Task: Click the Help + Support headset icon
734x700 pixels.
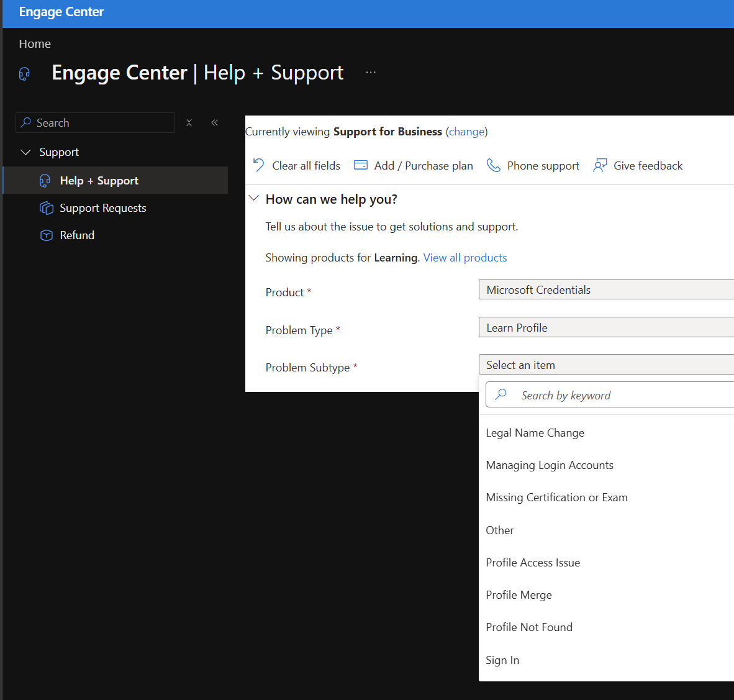Action: coord(45,181)
